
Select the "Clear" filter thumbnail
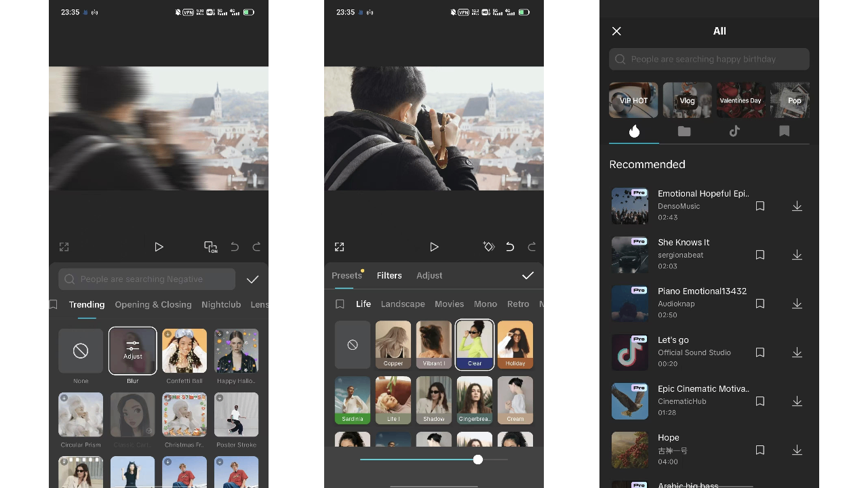tap(474, 344)
